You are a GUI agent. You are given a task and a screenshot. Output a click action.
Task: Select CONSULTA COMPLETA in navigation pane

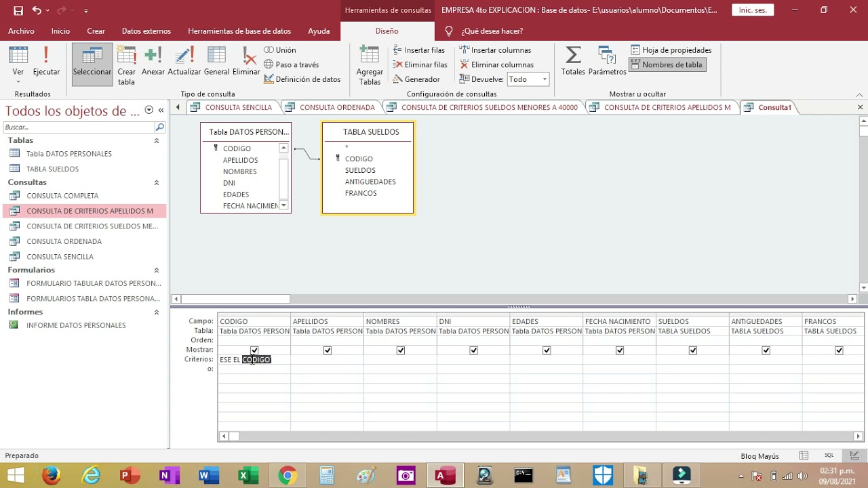pyautogui.click(x=62, y=196)
